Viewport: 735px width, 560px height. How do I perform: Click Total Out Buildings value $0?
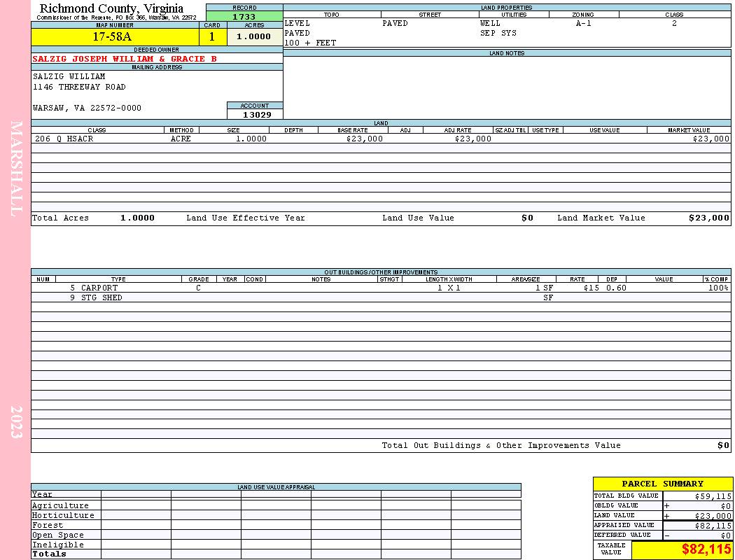tap(723, 446)
